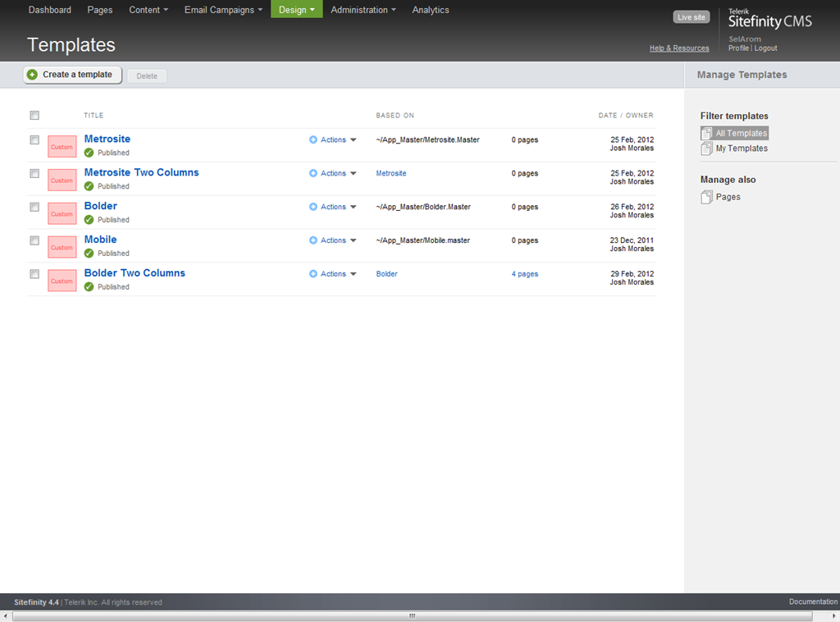Open the 4 pages link for Bolder Two Columns
Viewport: 840px width, 622px height.
525,274
